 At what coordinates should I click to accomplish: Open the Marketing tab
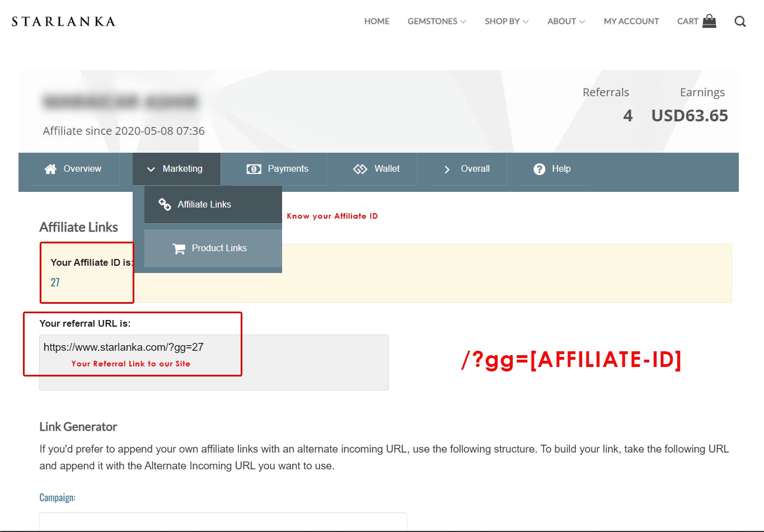click(x=176, y=169)
